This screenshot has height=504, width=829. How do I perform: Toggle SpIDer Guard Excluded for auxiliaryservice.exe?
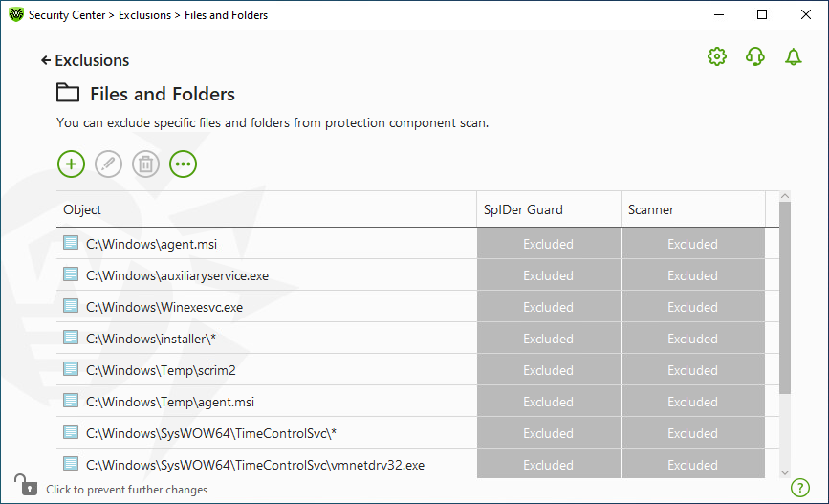[x=549, y=275]
